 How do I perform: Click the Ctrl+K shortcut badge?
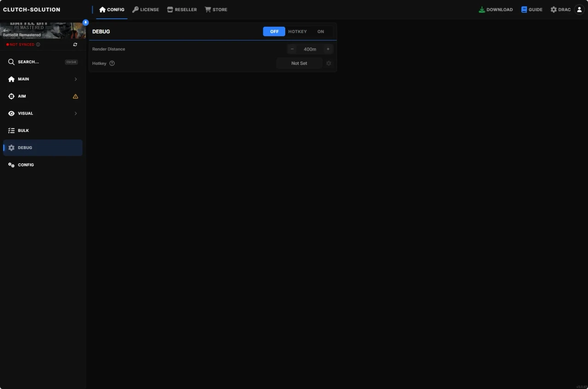point(71,62)
